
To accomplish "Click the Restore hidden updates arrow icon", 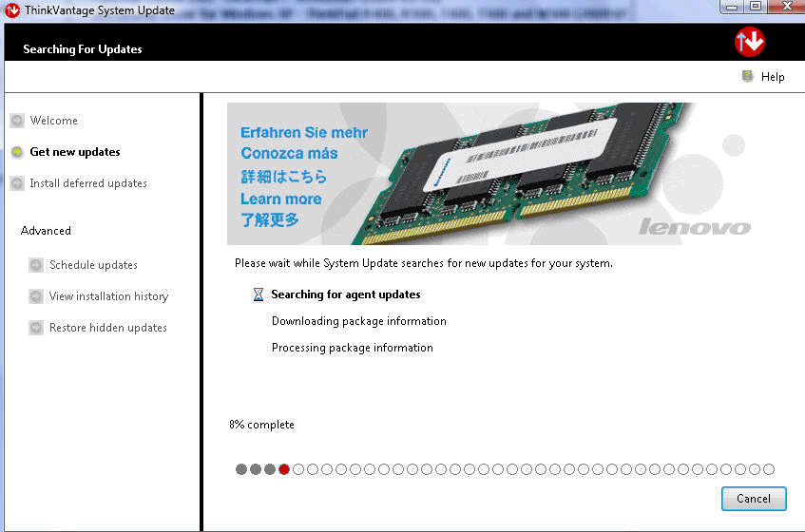I will coord(36,328).
